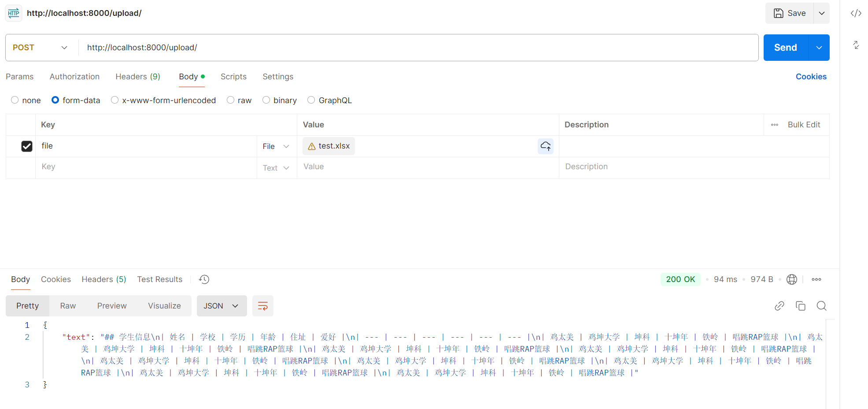
Task: Switch to the Params tab
Action: (x=20, y=77)
